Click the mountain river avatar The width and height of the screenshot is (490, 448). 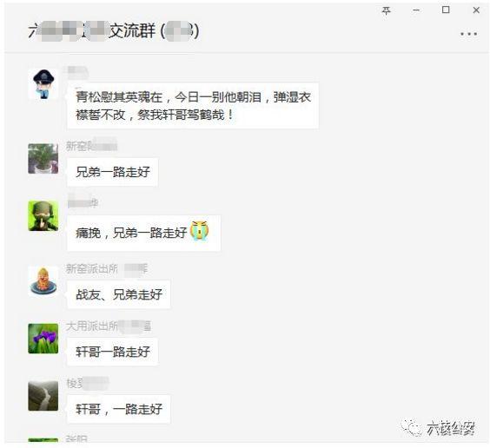(x=43, y=396)
